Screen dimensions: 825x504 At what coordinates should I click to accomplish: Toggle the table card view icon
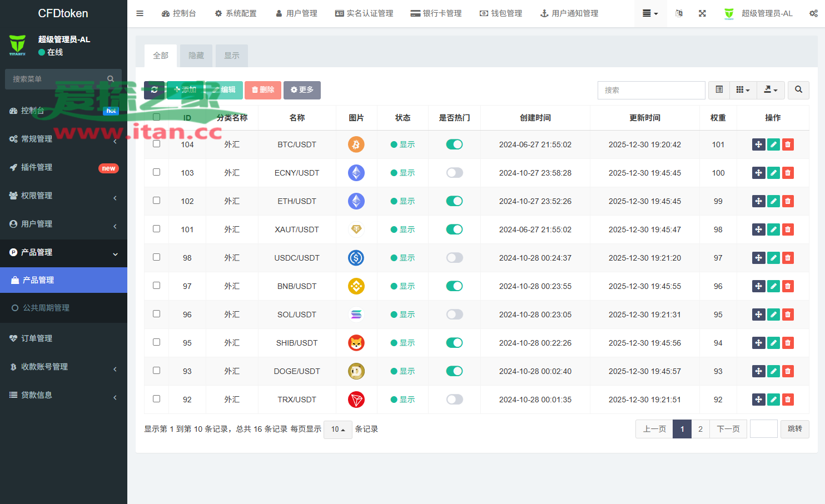[x=719, y=90]
